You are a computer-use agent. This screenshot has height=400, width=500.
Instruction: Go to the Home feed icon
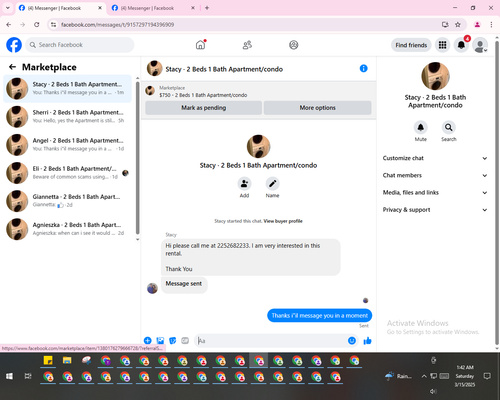click(x=200, y=45)
